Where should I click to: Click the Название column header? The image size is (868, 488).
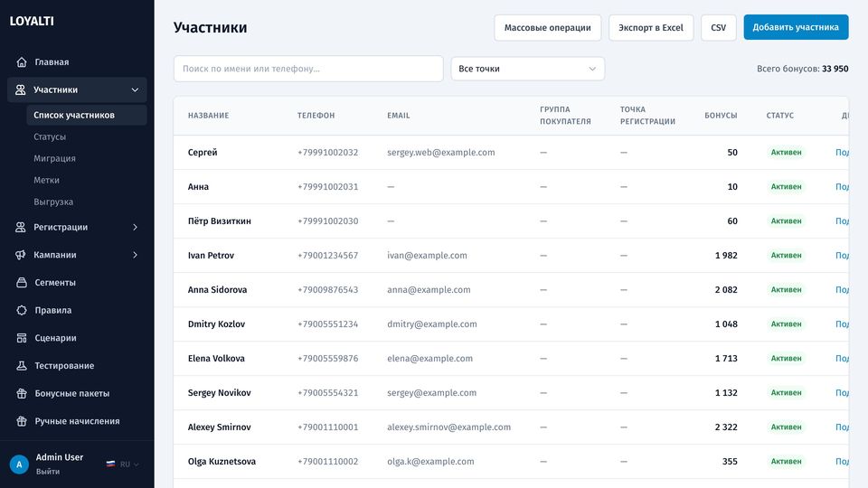[x=208, y=115]
